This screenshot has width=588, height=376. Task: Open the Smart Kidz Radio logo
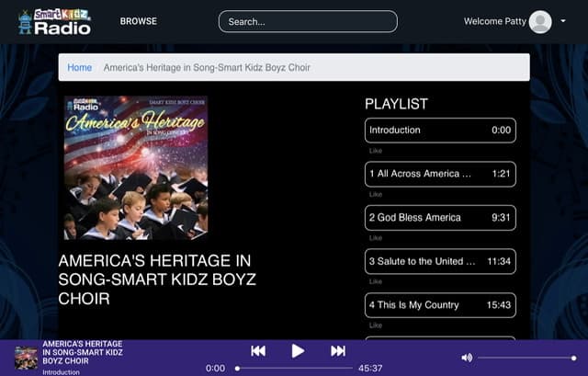tap(55, 22)
